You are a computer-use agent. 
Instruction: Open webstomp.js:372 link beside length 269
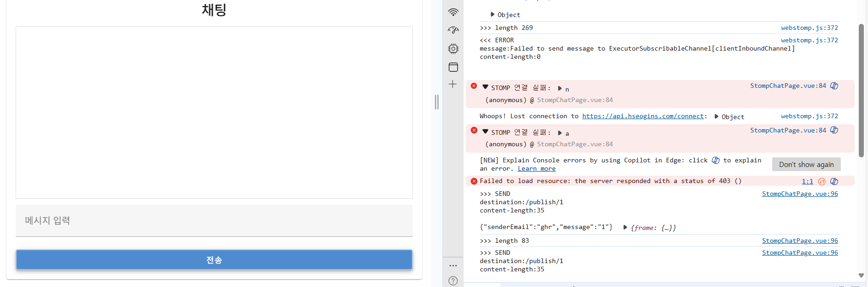[809, 28]
